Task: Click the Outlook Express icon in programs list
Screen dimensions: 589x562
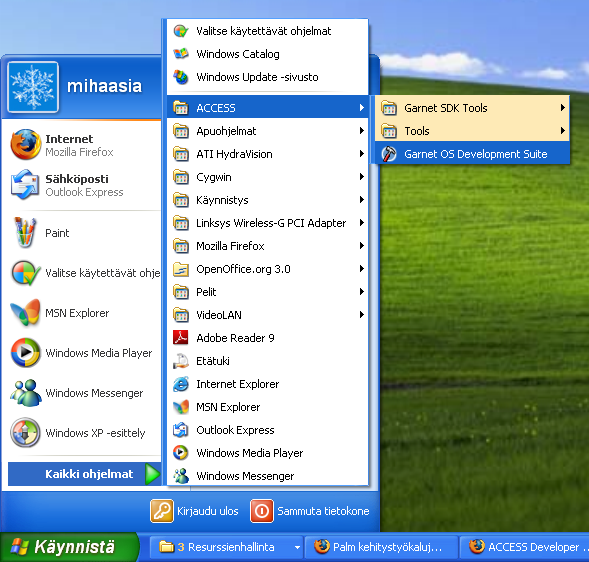Action: coord(181,430)
